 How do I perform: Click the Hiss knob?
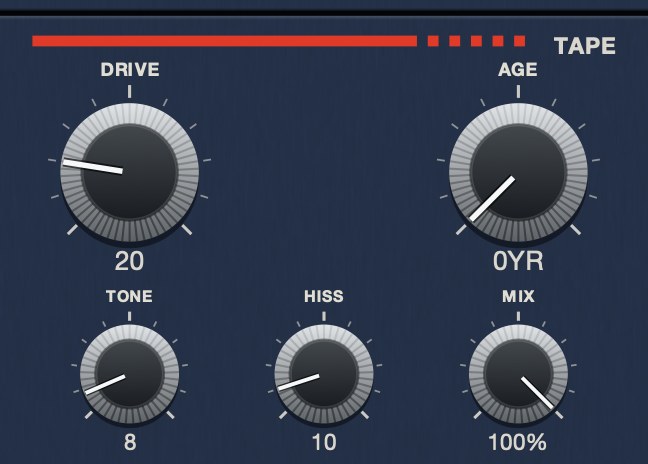(324, 374)
